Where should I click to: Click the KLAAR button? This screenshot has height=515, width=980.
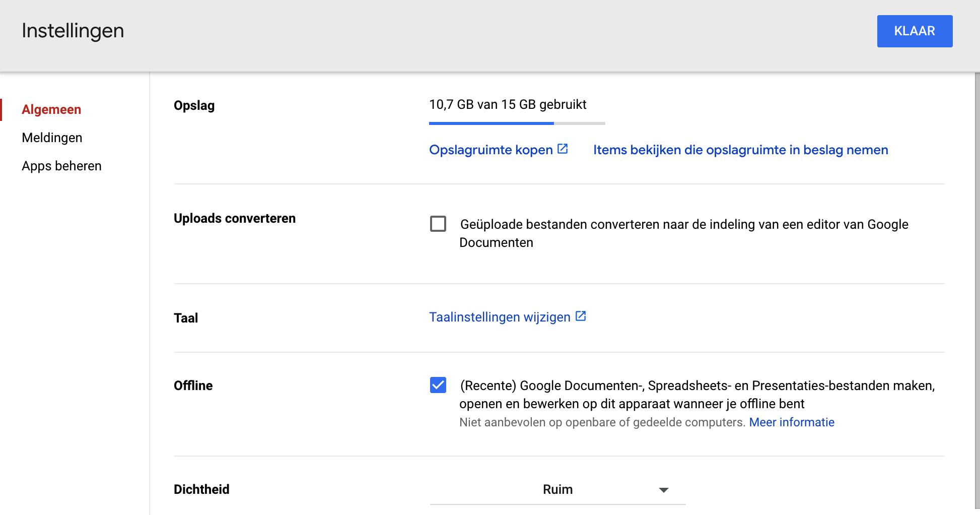[915, 31]
